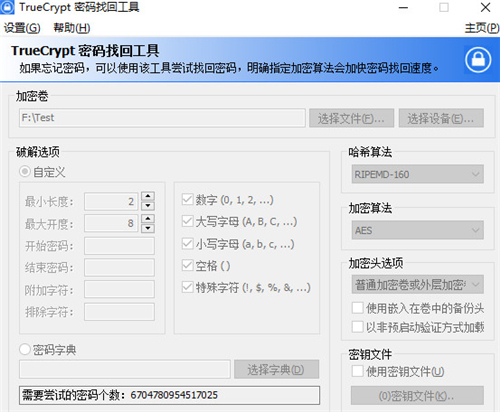Click the 结束密码 input field
Image resolution: width=500 pixels, height=412 pixels.
click(119, 268)
